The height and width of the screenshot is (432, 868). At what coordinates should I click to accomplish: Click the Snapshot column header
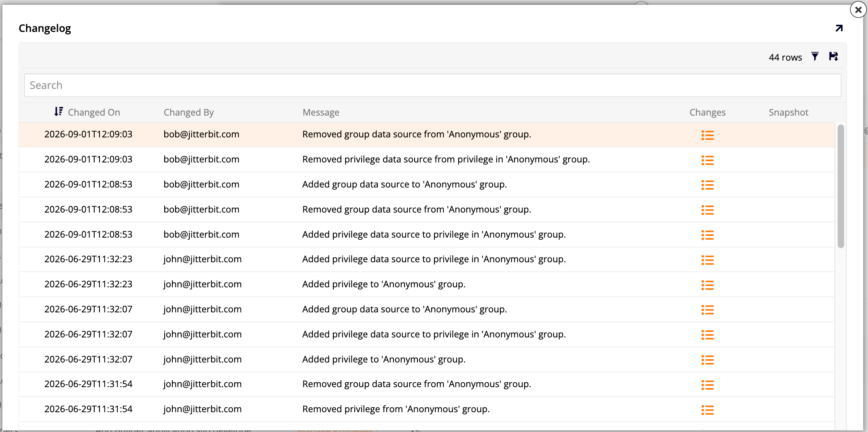(788, 112)
